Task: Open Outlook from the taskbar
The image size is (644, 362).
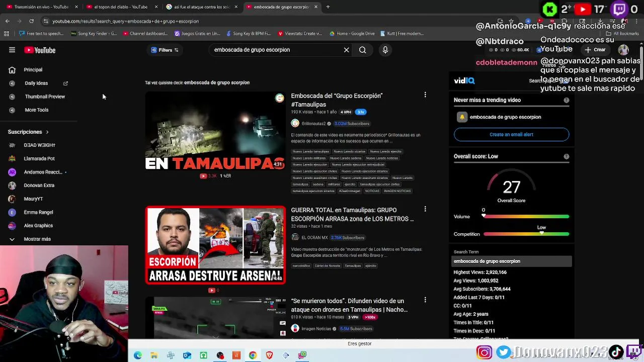Action: pos(187,355)
